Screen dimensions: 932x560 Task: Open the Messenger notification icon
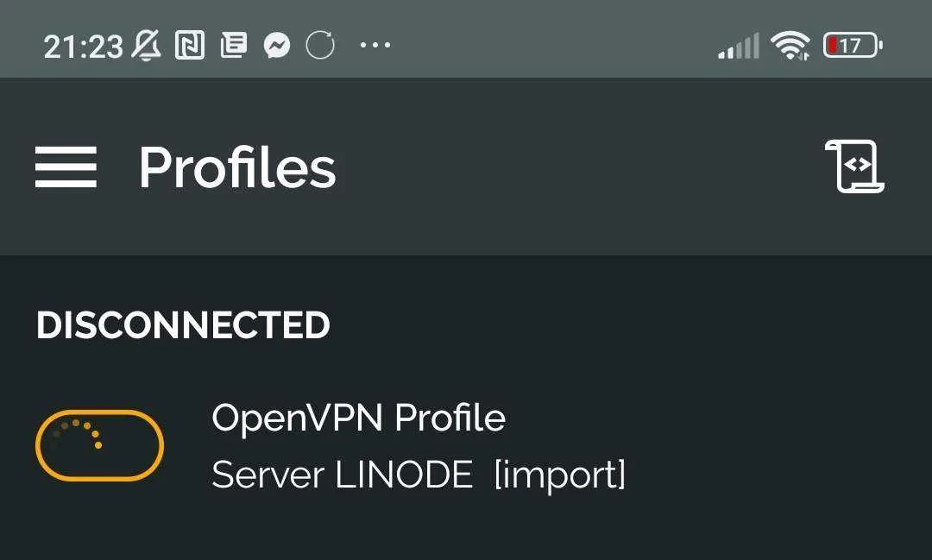(x=277, y=45)
